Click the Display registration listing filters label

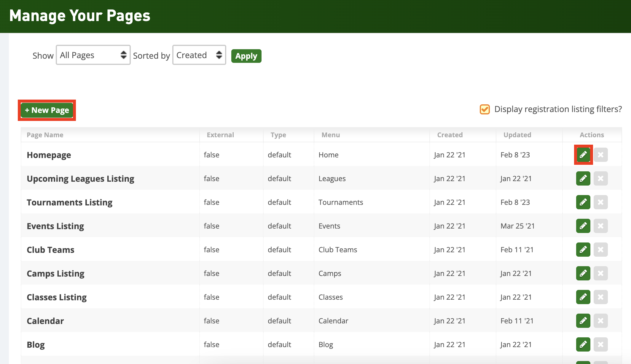click(x=558, y=109)
